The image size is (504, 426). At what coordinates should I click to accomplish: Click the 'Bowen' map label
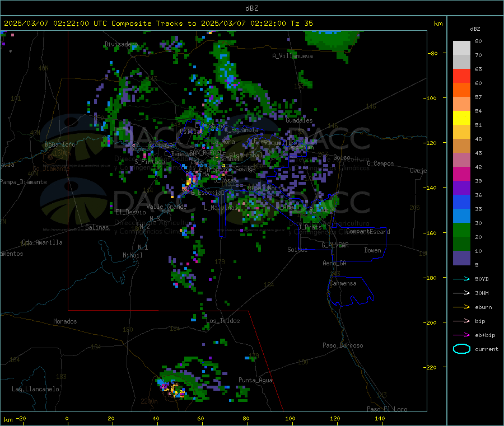click(x=372, y=250)
